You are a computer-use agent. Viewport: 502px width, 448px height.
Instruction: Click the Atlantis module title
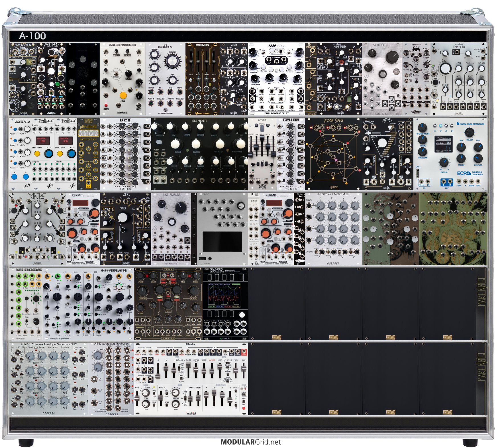190,344
